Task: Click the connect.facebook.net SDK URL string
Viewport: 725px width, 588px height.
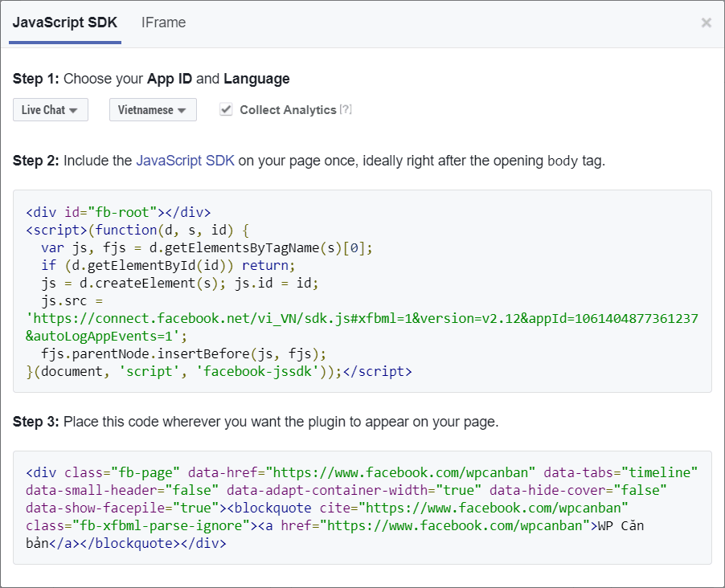Action: pos(362,318)
